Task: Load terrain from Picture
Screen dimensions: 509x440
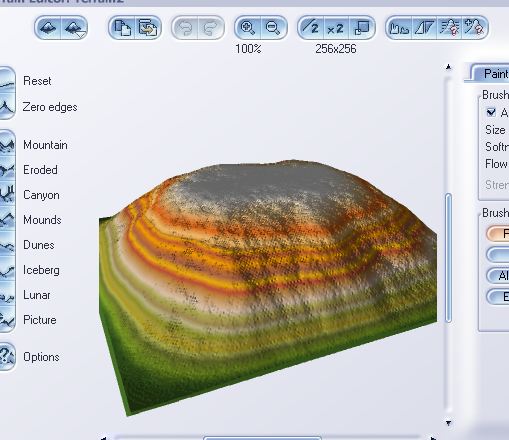Action: (7, 320)
